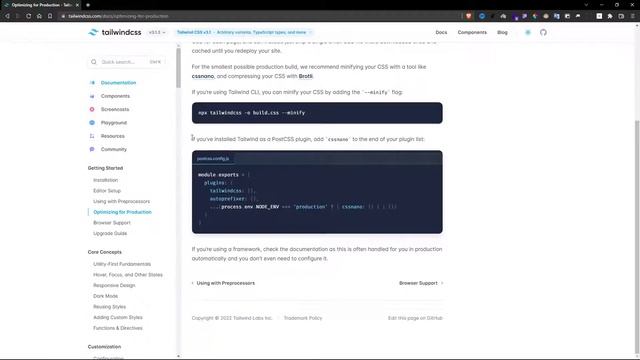Open Hover, Focus, and Other States
Viewport: 640px width, 360px height.
(128, 275)
